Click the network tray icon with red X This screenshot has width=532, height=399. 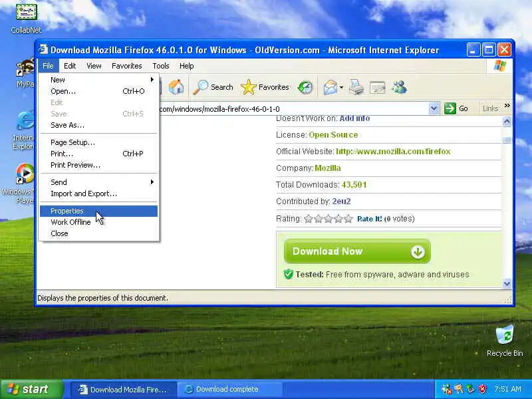pyautogui.click(x=446, y=389)
